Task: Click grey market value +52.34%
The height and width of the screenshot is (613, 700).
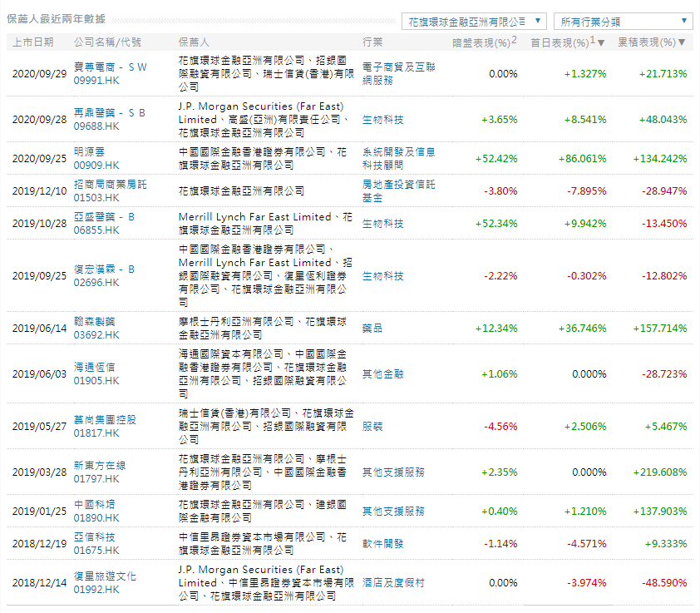Action: coord(496,224)
